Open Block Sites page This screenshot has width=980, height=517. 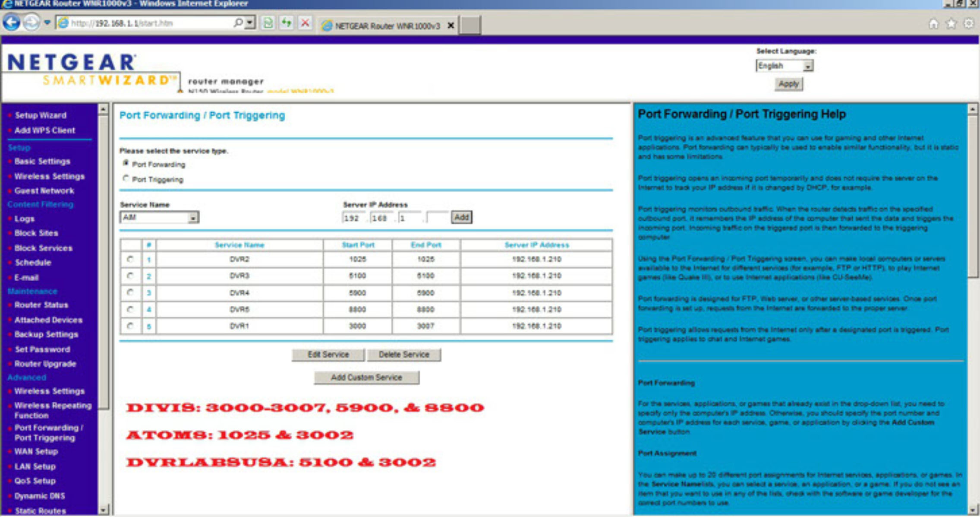click(36, 233)
